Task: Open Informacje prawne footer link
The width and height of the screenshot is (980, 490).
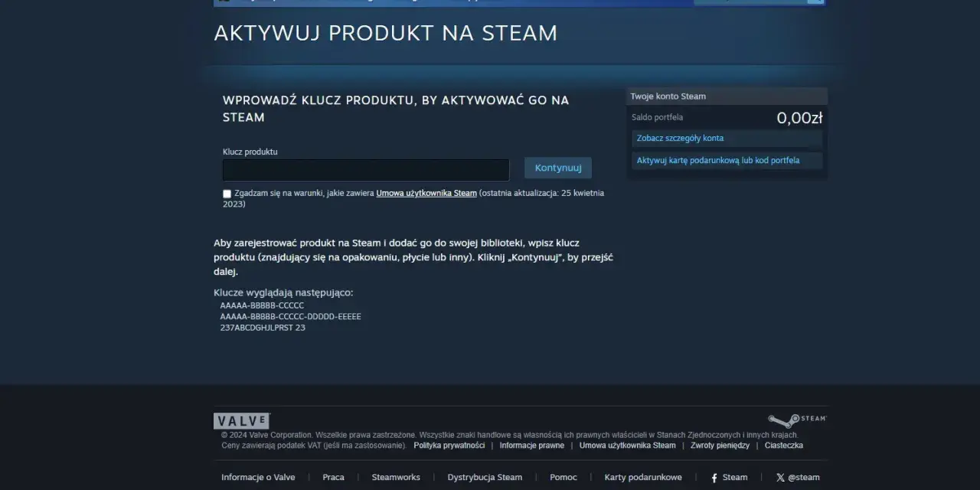Action: pos(532,446)
